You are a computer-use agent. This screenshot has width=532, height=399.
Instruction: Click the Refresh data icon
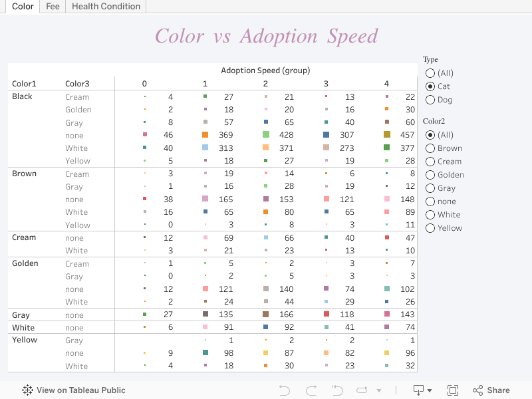(x=362, y=390)
